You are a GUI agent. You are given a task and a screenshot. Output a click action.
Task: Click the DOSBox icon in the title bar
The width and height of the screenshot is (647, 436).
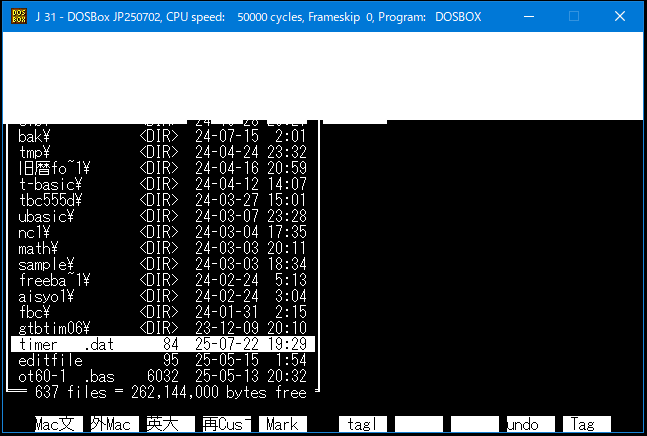(x=18, y=17)
